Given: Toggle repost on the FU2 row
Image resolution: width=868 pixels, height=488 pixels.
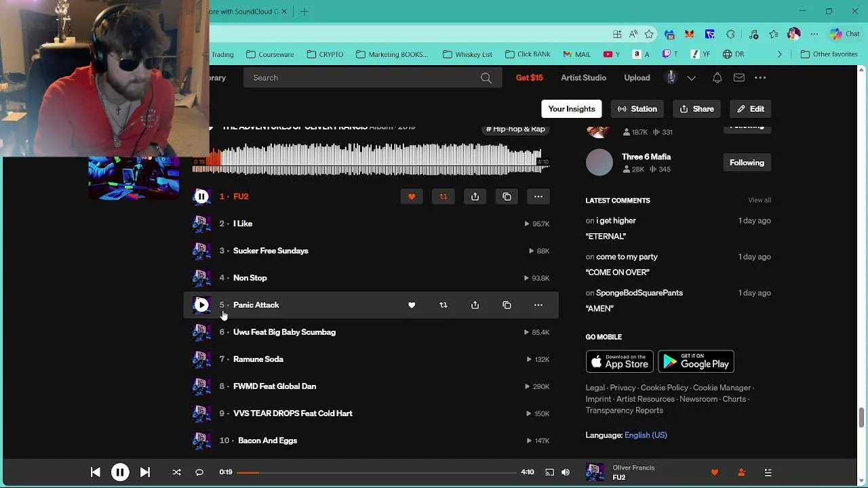Looking at the screenshot, I should click(443, 197).
